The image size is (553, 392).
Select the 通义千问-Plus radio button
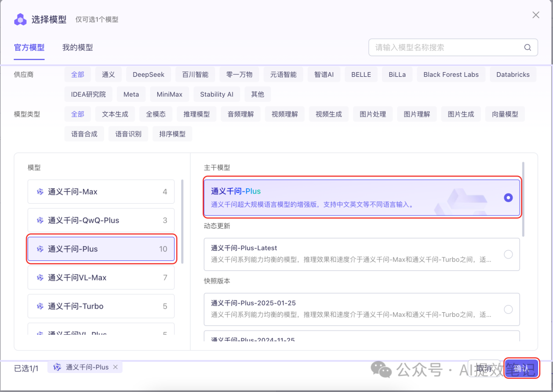click(508, 198)
